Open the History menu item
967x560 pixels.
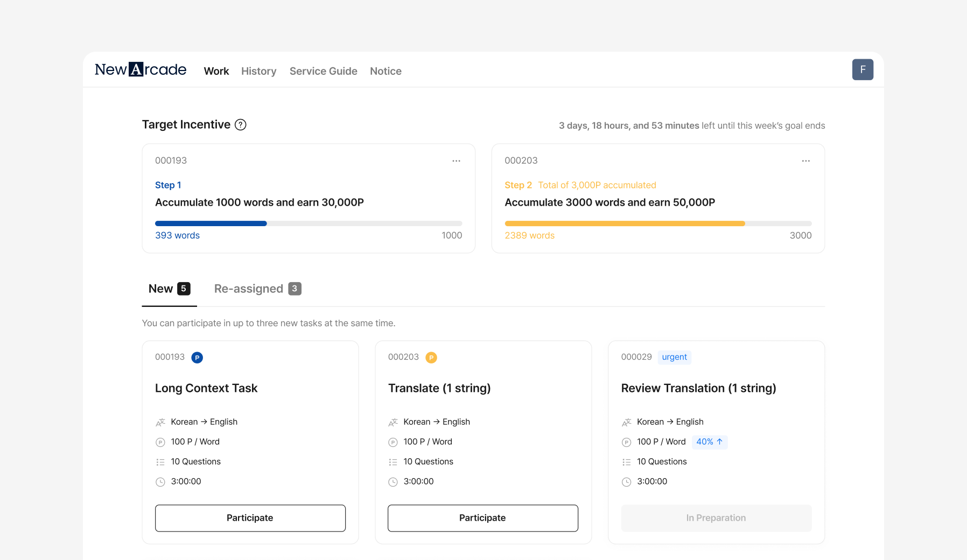click(x=258, y=71)
